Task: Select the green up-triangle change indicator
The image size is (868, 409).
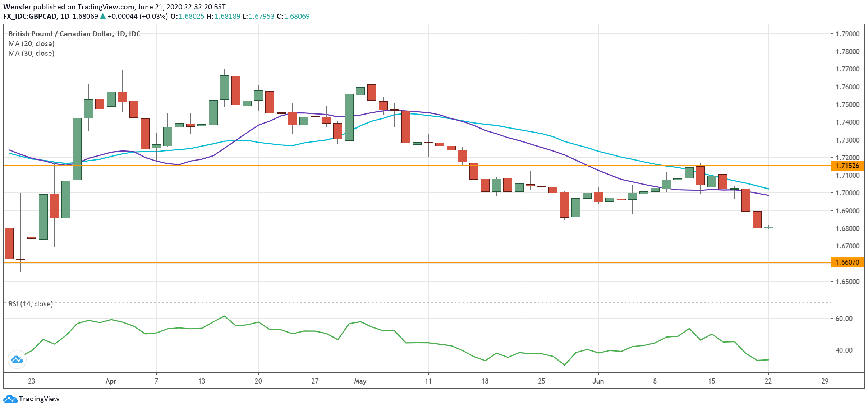Action: click(x=103, y=16)
